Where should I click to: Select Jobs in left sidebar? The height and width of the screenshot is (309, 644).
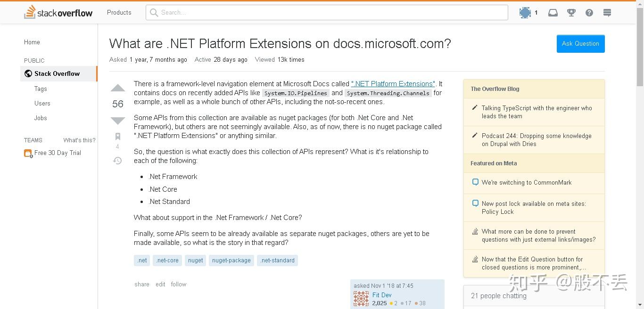41,118
